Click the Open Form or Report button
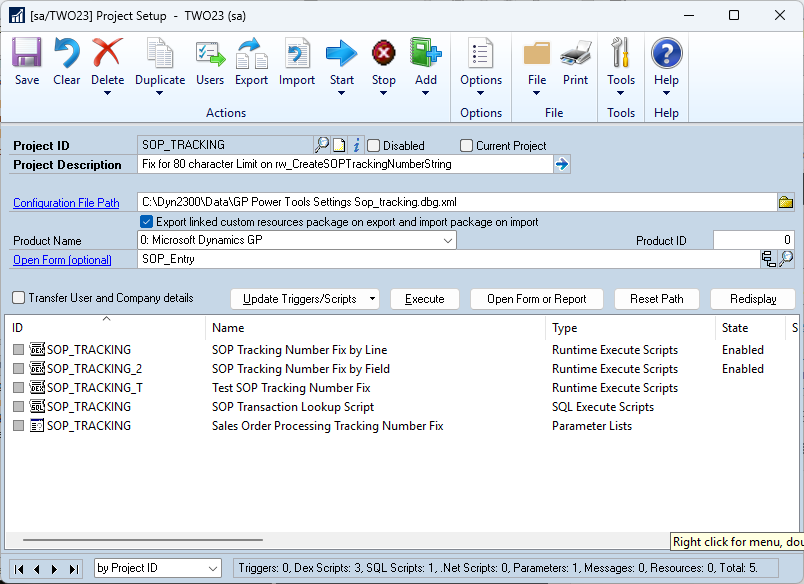The height and width of the screenshot is (584, 804). point(536,299)
